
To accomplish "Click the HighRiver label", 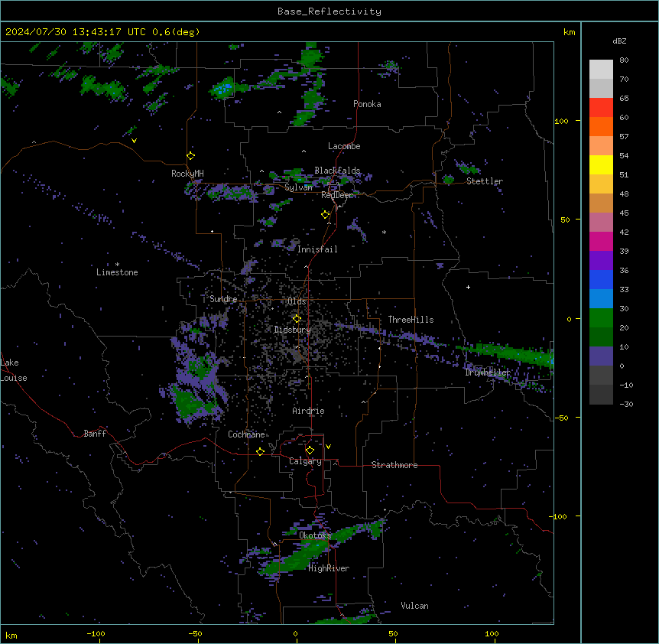I will click(x=329, y=568).
